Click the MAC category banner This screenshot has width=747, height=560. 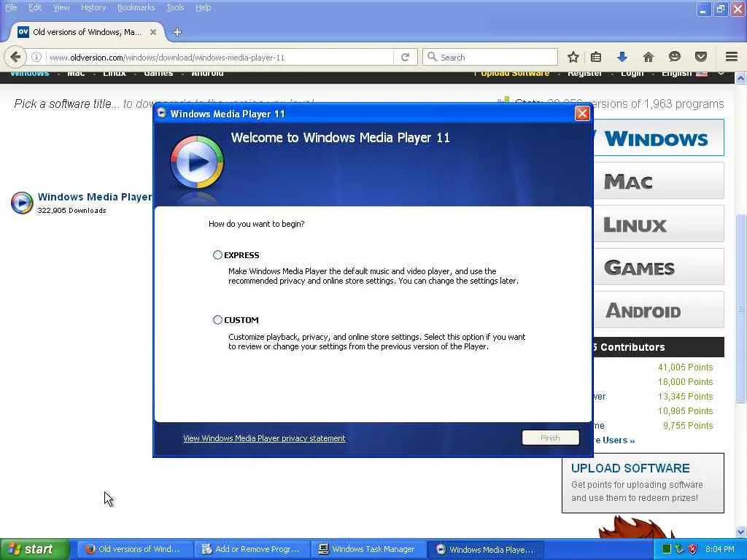[659, 181]
